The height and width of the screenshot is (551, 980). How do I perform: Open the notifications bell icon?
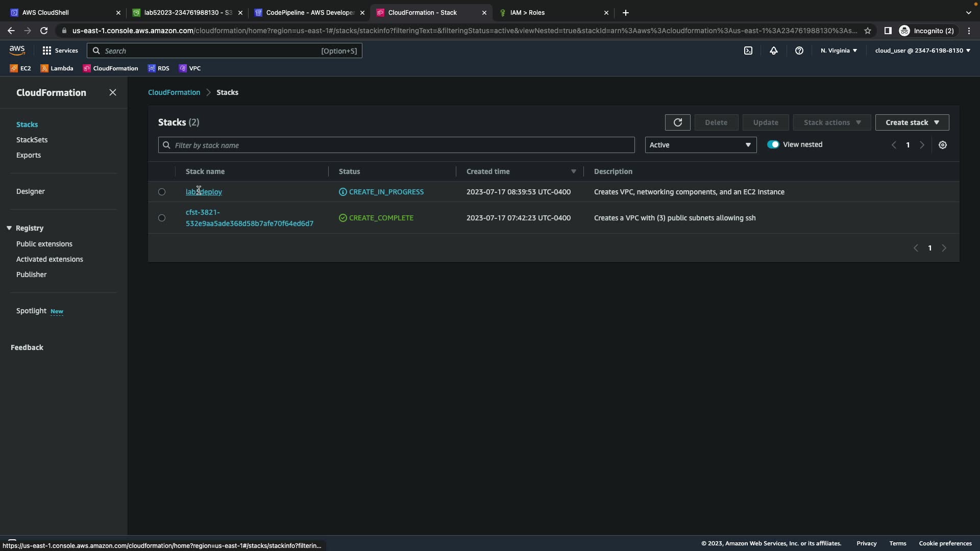coord(773,51)
